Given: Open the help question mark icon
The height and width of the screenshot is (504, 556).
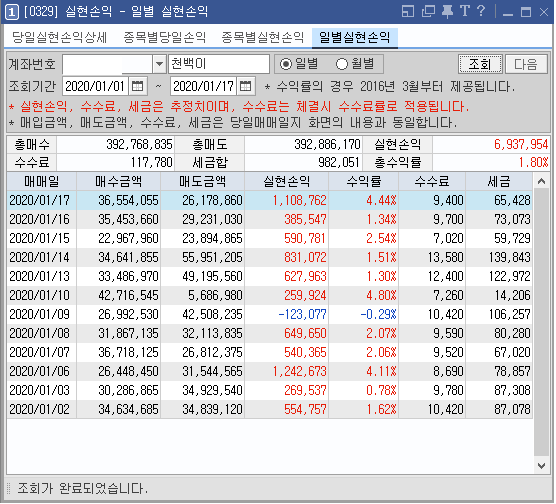Looking at the screenshot, I should pyautogui.click(x=481, y=11).
